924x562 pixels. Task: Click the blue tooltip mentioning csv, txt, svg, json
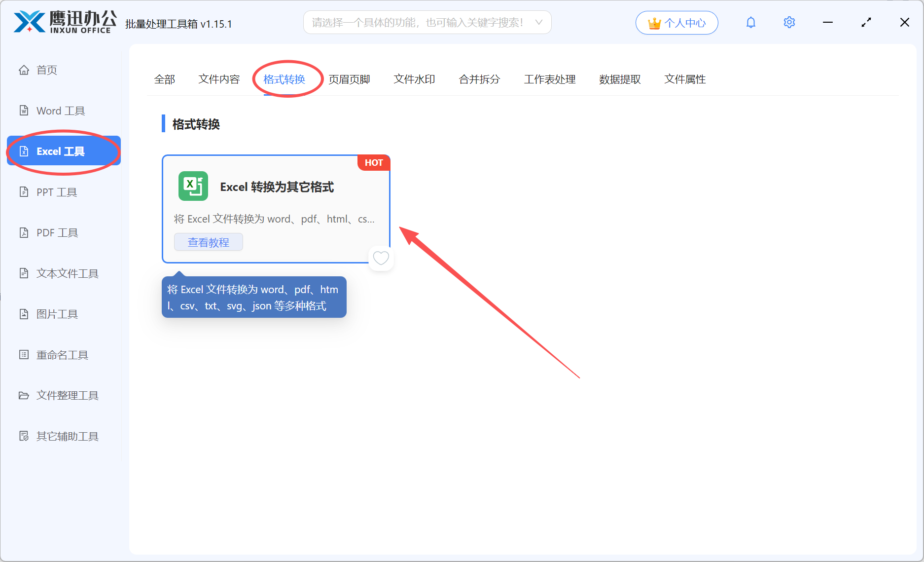click(254, 297)
